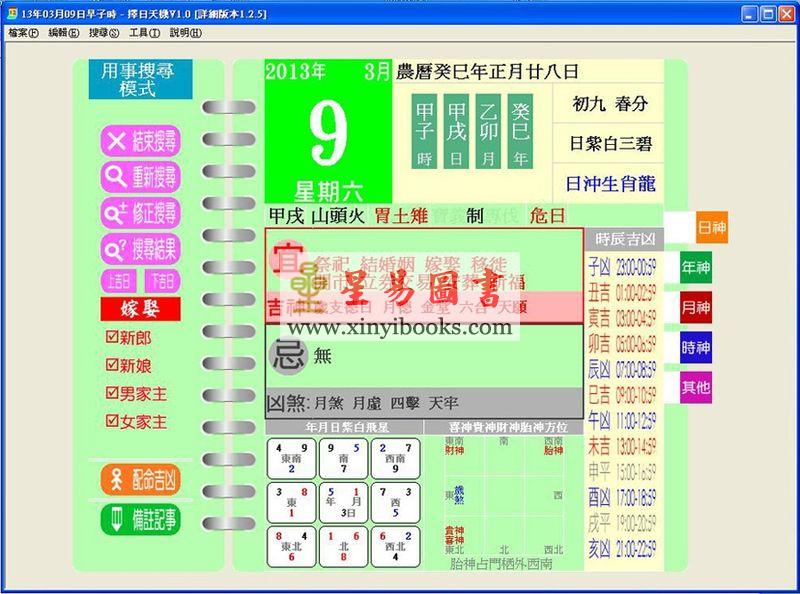This screenshot has height=594, width=800.
Task: Switch to the red 月神 tab
Action: (x=695, y=307)
